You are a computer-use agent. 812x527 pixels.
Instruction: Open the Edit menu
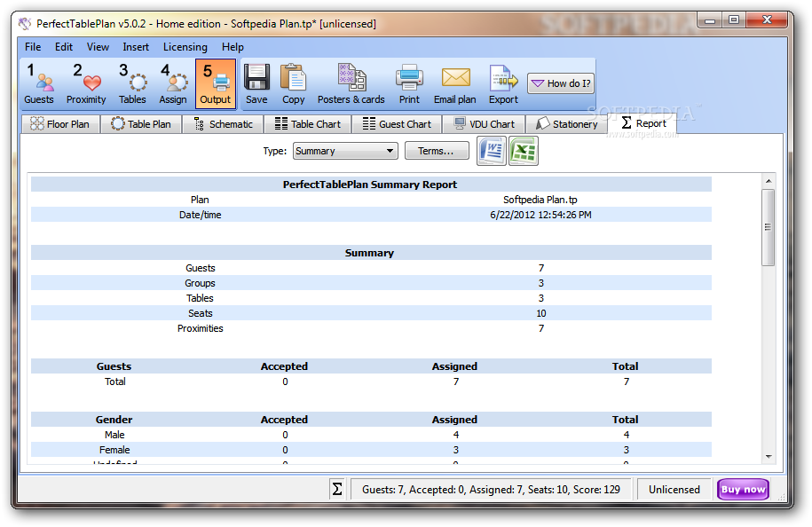click(x=64, y=47)
